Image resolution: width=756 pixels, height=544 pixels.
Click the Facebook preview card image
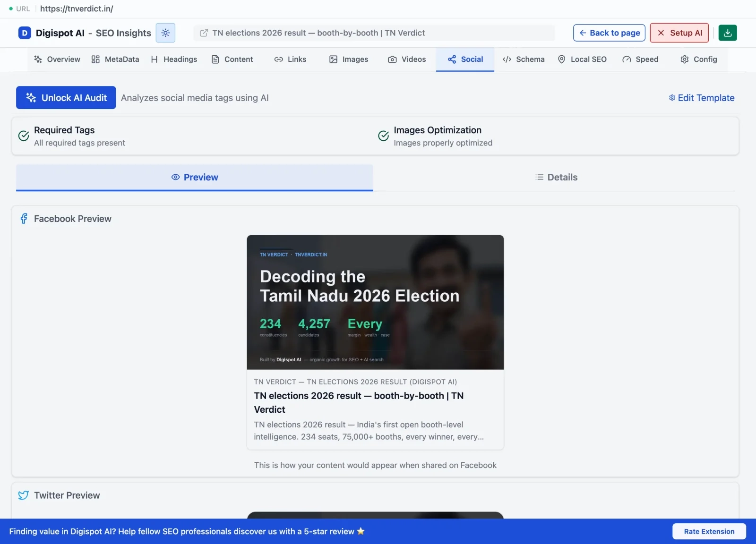click(x=375, y=302)
